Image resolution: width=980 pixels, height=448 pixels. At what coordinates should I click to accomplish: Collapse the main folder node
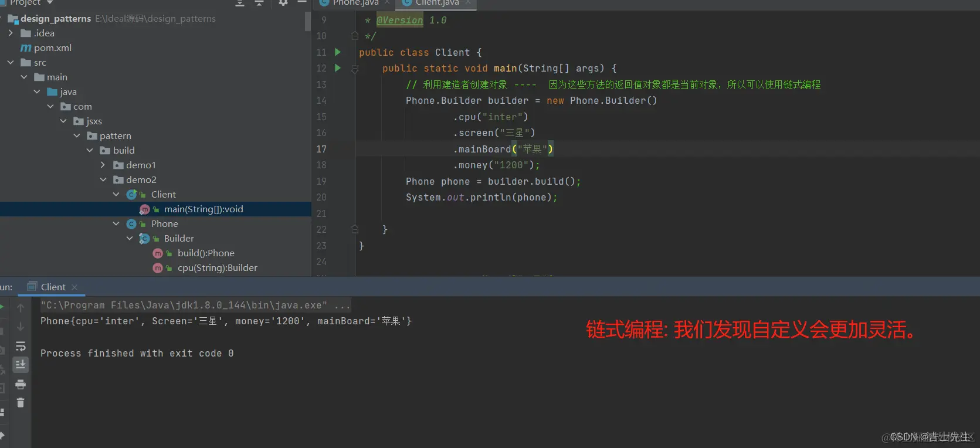[x=24, y=77]
